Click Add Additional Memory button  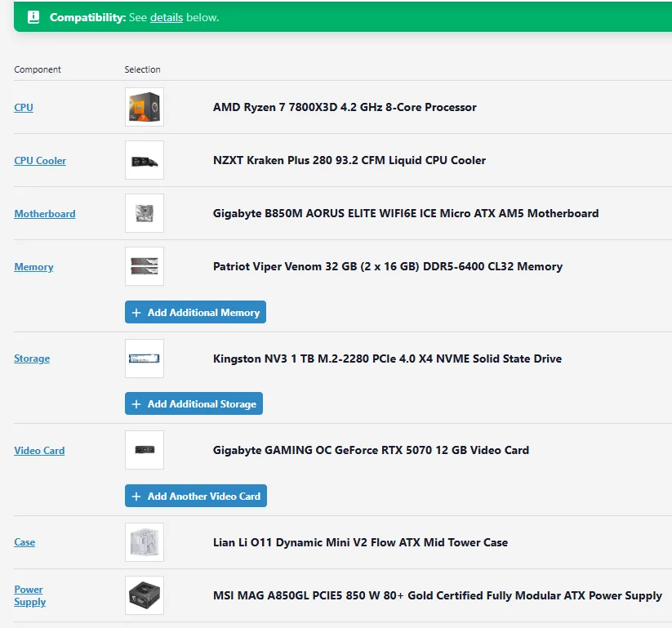pyautogui.click(x=195, y=312)
